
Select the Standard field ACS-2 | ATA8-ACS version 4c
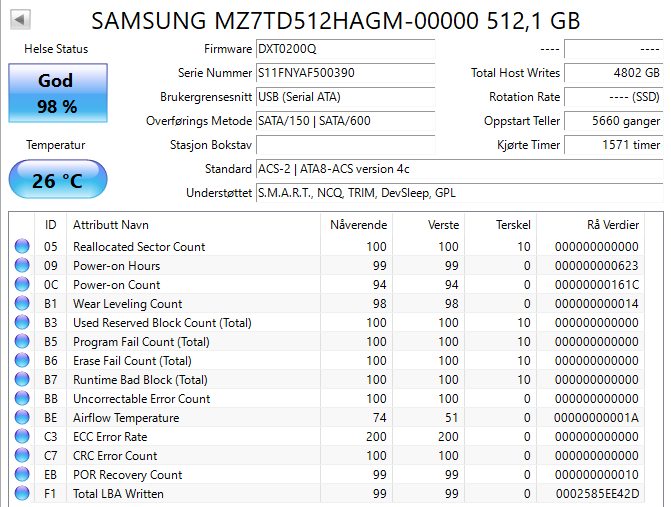coord(460,169)
